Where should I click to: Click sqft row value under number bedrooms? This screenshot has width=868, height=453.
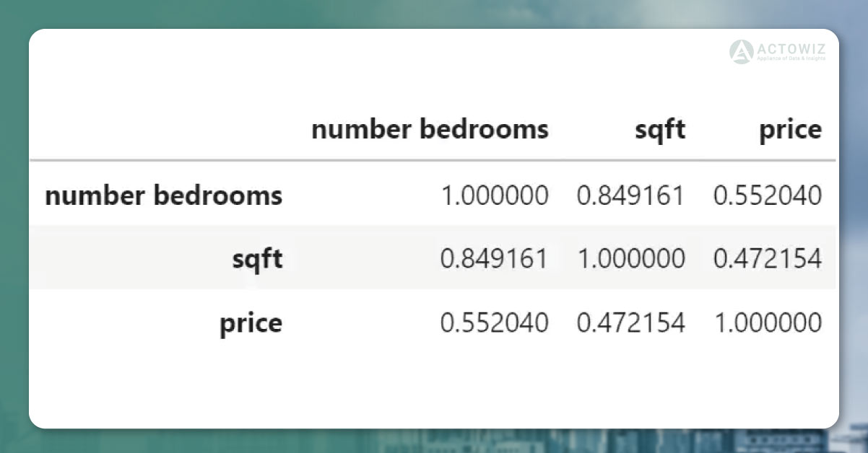click(495, 259)
